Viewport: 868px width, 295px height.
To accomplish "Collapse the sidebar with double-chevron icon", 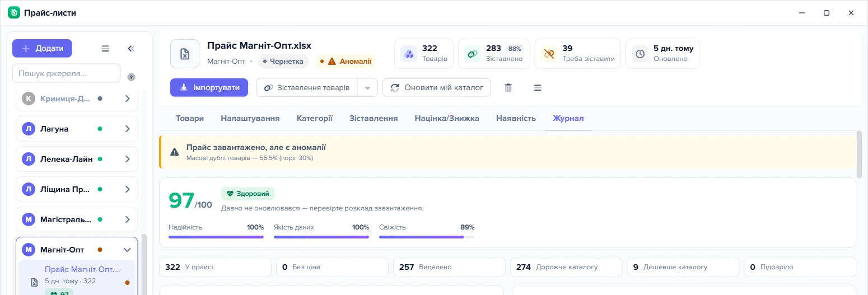I will point(131,49).
